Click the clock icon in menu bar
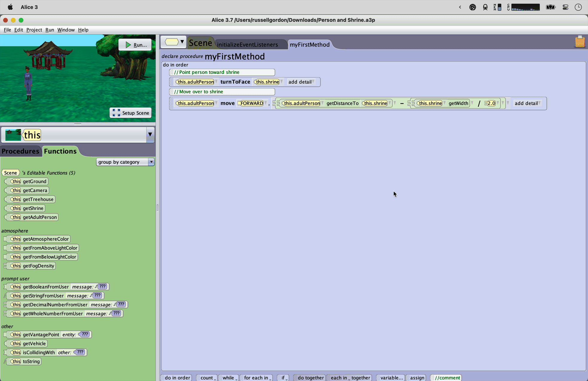The image size is (588, 381). [x=578, y=7]
